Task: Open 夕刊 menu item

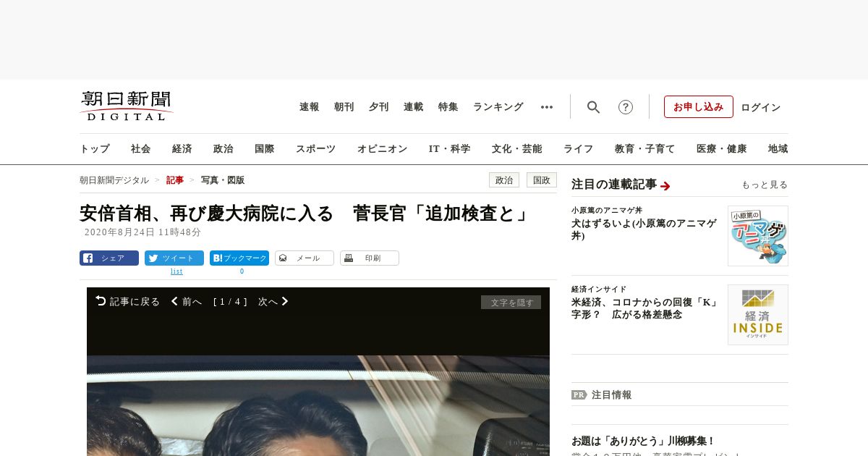Action: pos(379,107)
